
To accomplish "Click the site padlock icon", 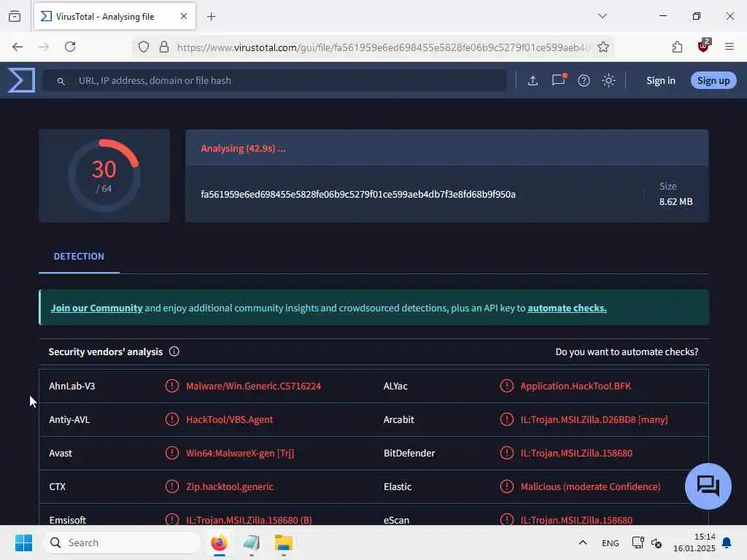I will pos(164,47).
